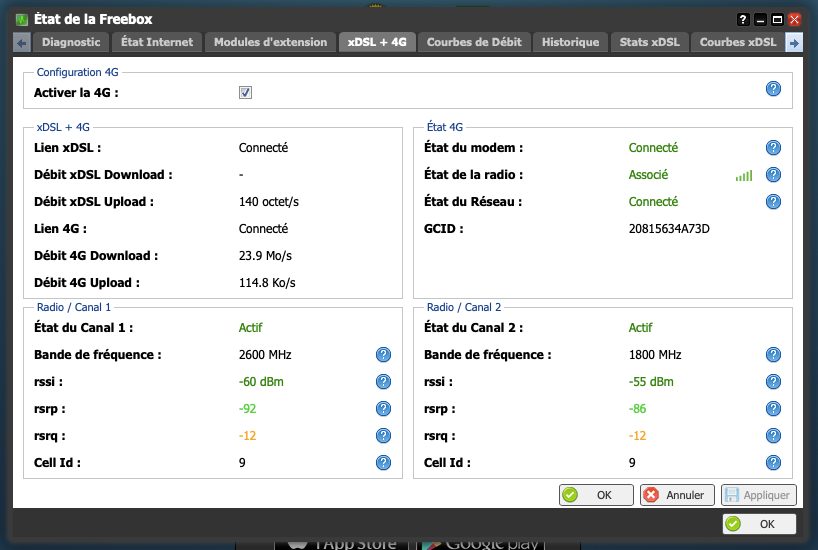Switch to the Diagnostic tab
The image size is (818, 550).
71,42
